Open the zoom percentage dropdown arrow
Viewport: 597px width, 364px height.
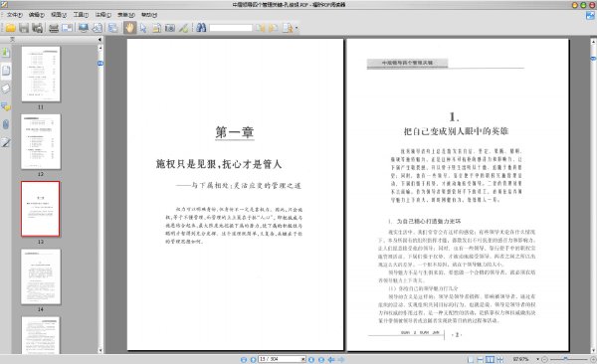coord(538,359)
